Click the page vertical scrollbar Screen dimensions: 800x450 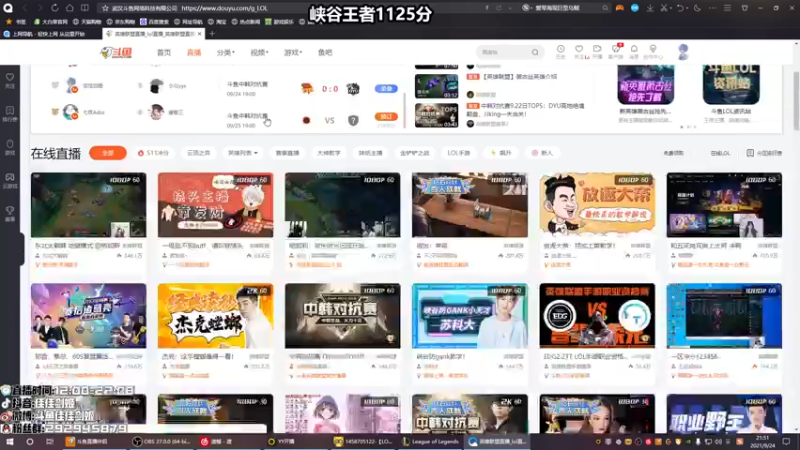[x=796, y=102]
